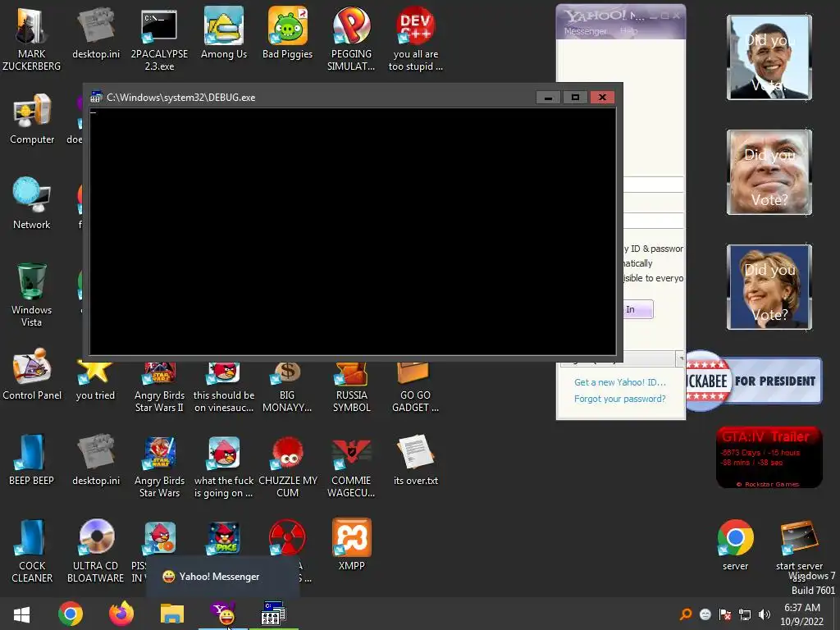
Task: Launch the 'start server' shortcut
Action: point(799,545)
